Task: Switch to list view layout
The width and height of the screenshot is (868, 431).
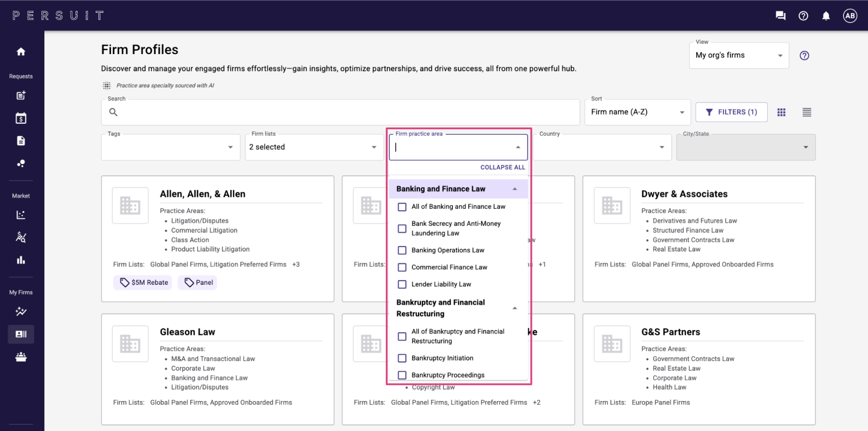Action: [807, 112]
